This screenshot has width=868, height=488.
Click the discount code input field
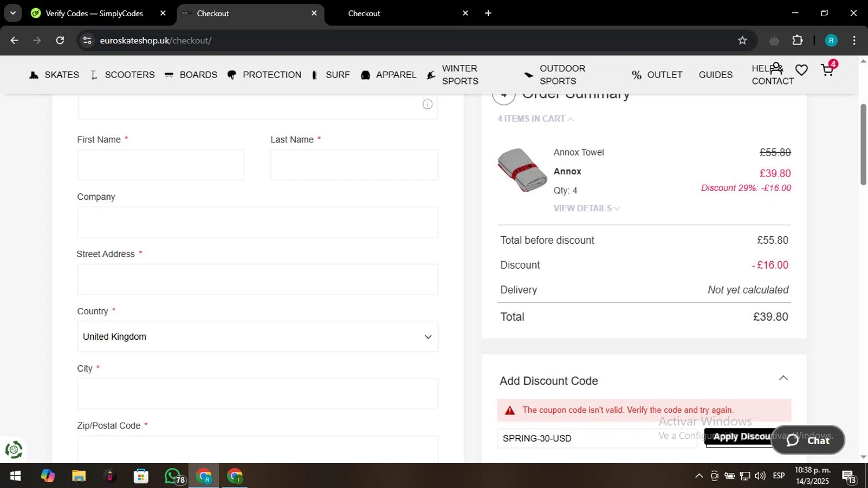597,438
